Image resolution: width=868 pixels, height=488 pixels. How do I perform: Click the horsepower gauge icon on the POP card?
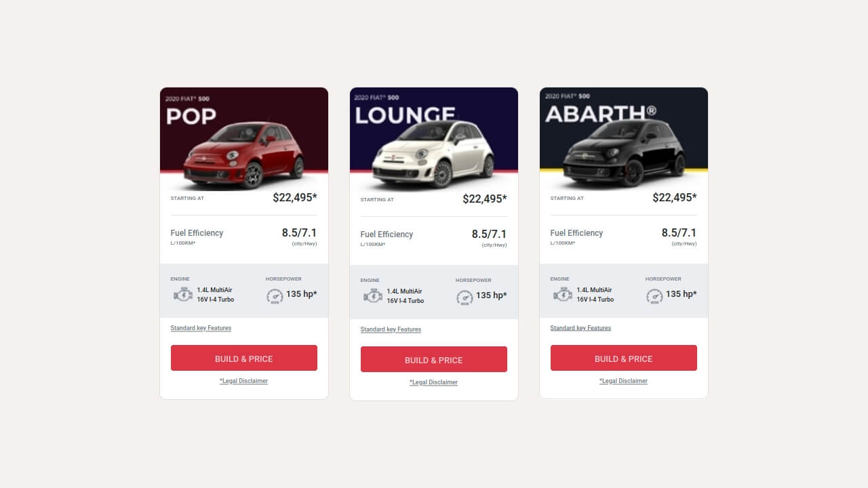[x=275, y=296]
